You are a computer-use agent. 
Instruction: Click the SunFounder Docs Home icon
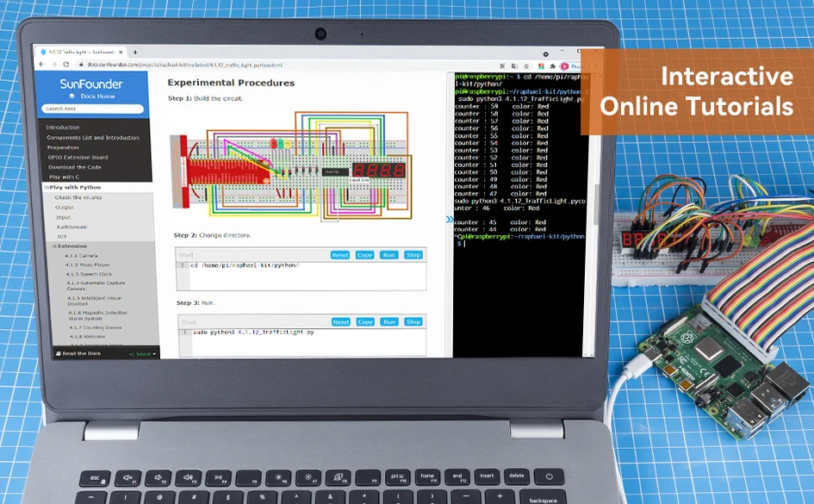point(72,96)
